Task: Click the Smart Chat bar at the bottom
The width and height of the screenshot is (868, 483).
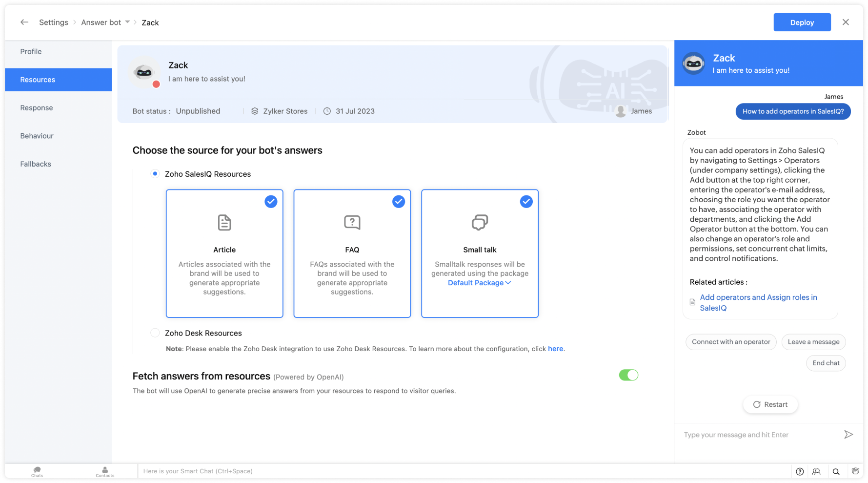Action: (464, 471)
